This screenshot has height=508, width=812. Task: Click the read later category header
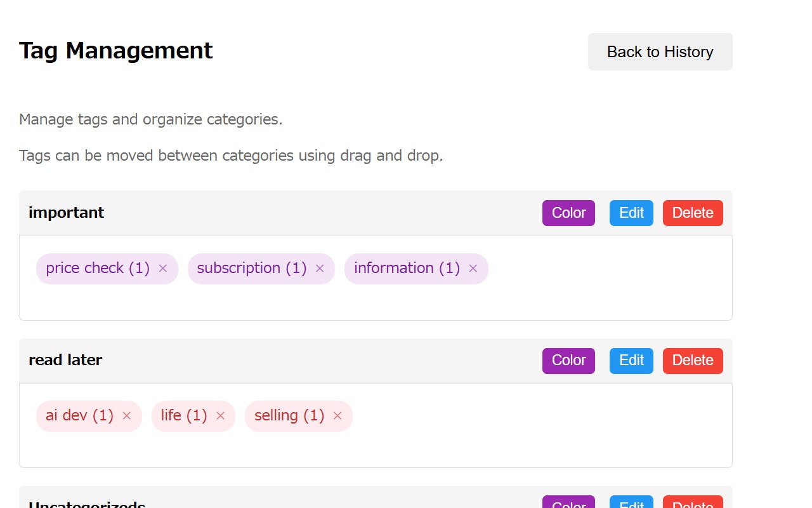pos(376,361)
